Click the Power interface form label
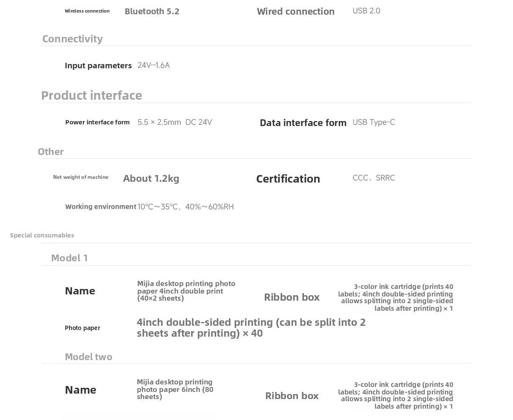513x420 pixels. [97, 122]
